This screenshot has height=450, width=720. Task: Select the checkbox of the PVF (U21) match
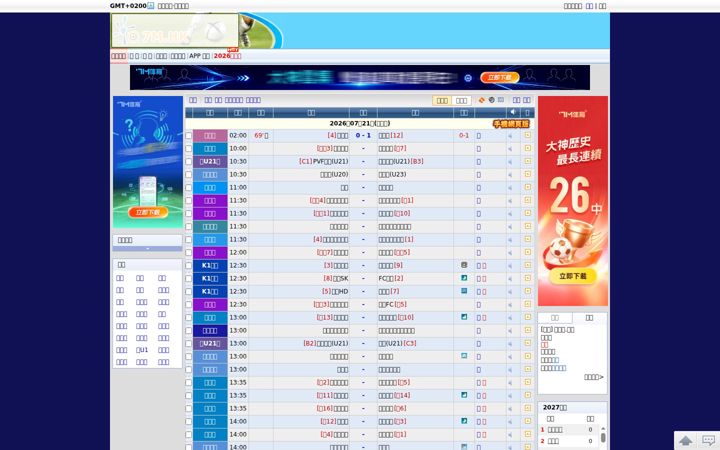click(188, 162)
